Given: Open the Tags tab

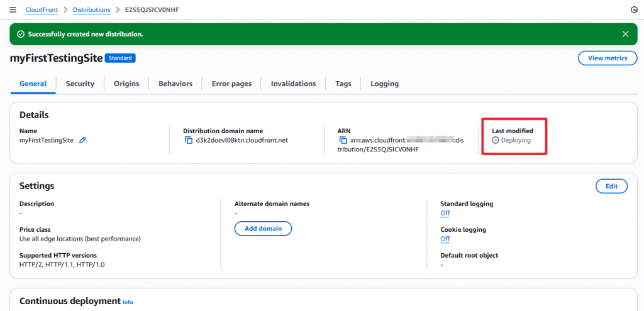Looking at the screenshot, I should 343,84.
